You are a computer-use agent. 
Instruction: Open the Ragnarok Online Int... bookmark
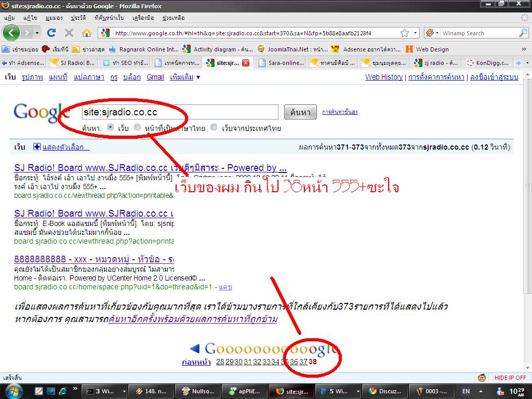pos(144,49)
